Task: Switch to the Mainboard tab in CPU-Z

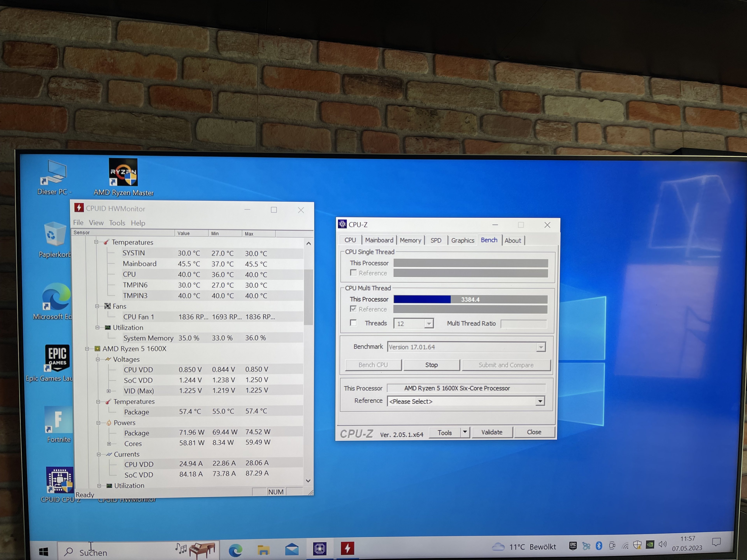Action: tap(379, 240)
